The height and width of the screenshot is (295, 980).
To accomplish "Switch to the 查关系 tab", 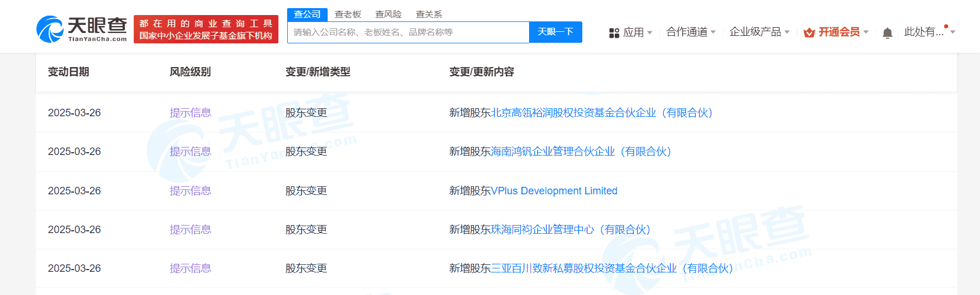I will [x=429, y=14].
